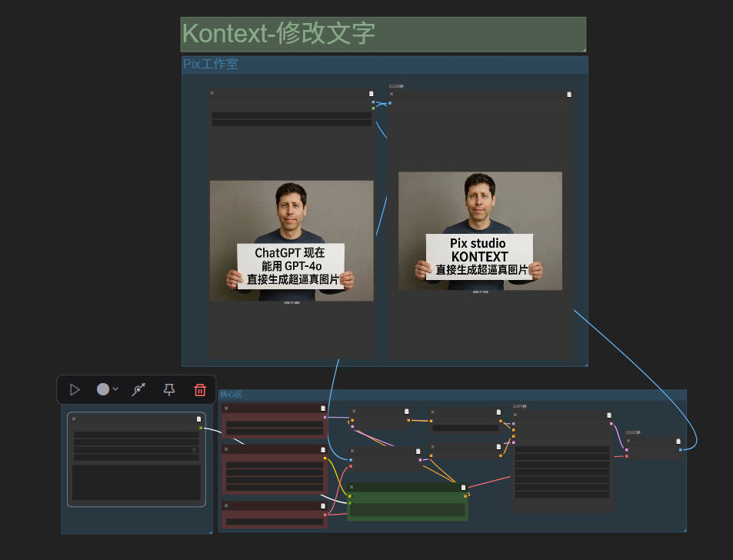The width and height of the screenshot is (733, 560).
Task: Click the document badge on the Pix studio preview node
Action: [569, 95]
